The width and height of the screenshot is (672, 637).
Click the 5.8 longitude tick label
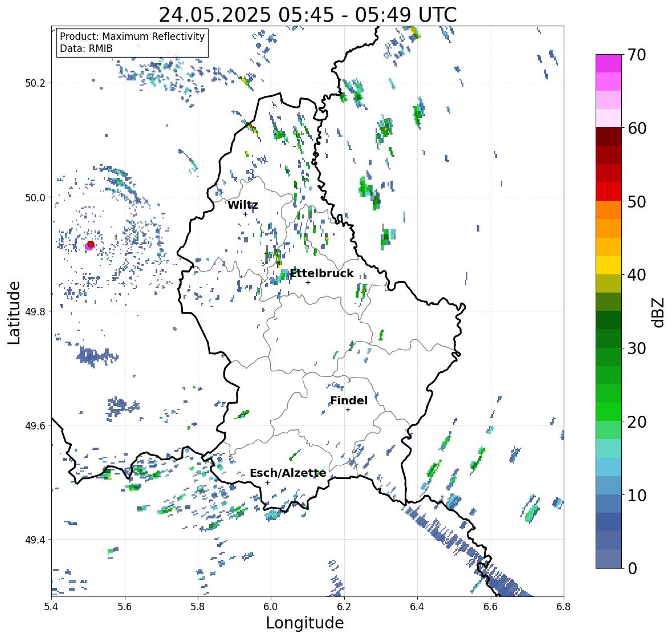(198, 607)
